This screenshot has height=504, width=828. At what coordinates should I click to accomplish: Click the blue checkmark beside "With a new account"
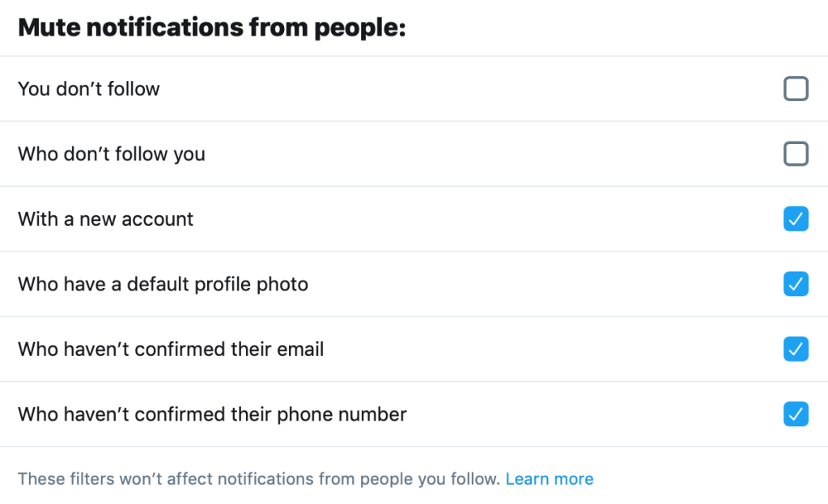796,219
